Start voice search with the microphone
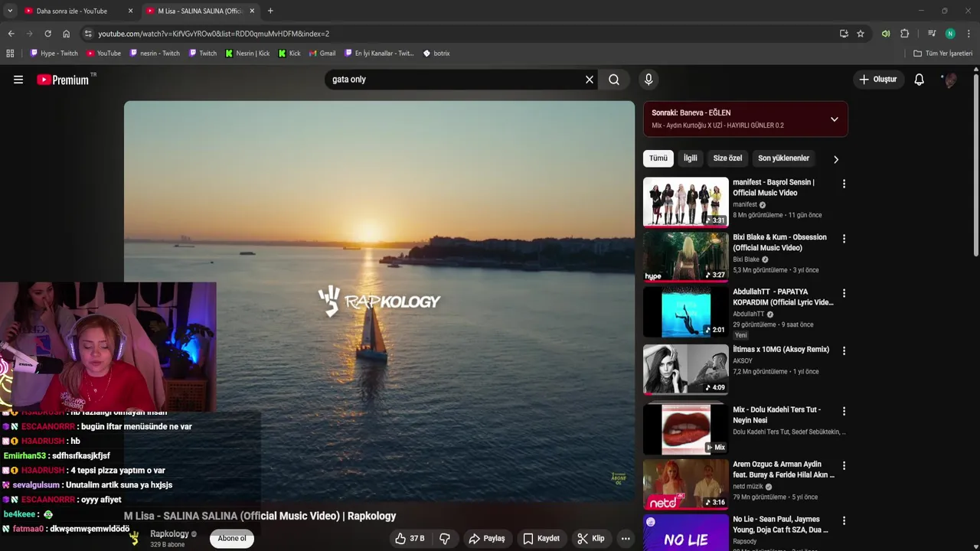The image size is (980, 551). pos(648,80)
